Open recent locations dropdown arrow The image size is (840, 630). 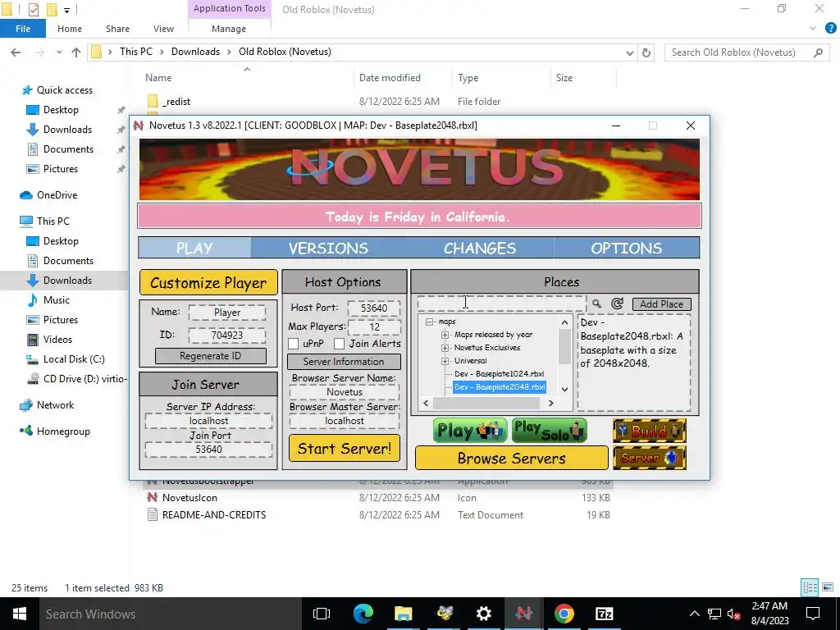pos(59,52)
